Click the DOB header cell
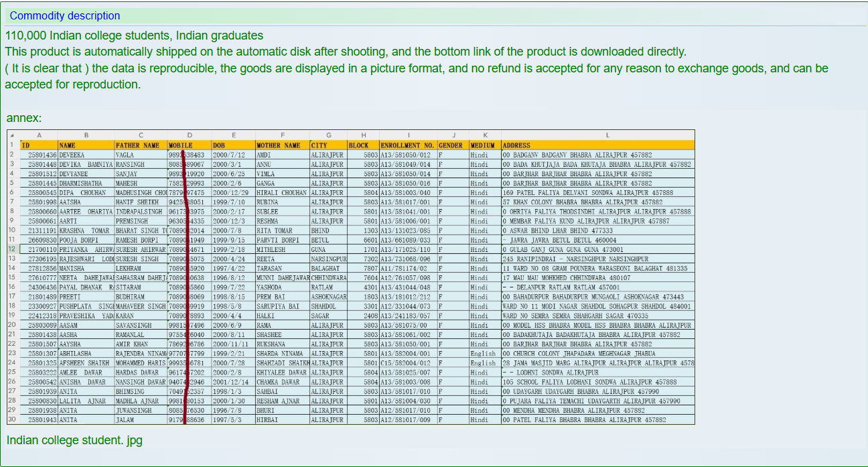Image resolution: width=868 pixels, height=467 pixels. 232,145
